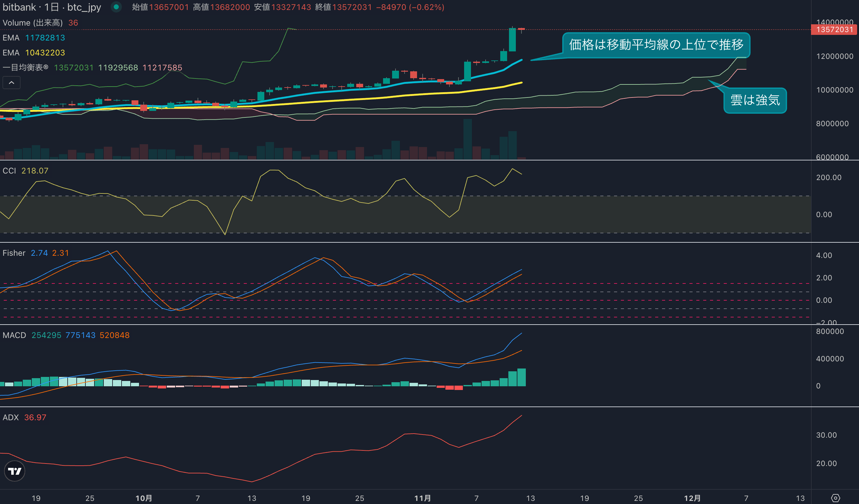The image size is (859, 504).
Task: Click 10000000 on the price scale
Action: (834, 90)
